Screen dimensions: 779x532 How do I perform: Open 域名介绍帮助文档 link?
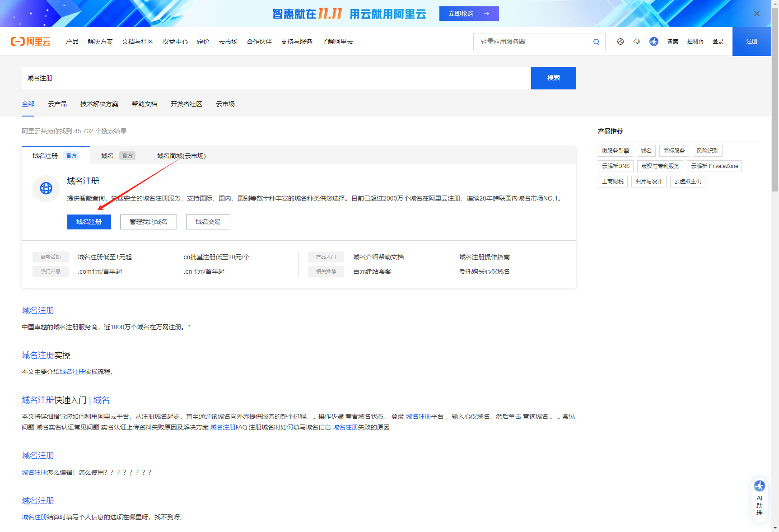point(378,257)
